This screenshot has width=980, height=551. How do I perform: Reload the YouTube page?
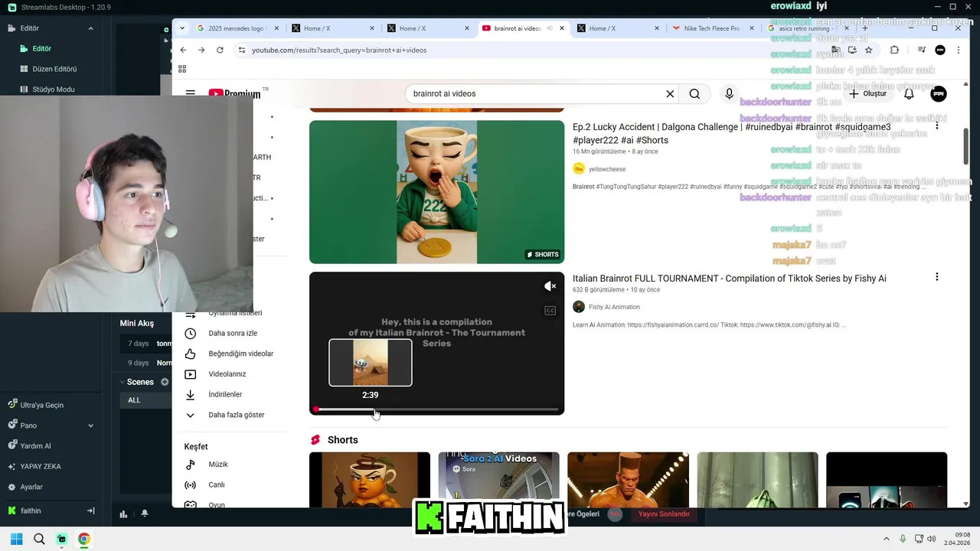(x=220, y=50)
